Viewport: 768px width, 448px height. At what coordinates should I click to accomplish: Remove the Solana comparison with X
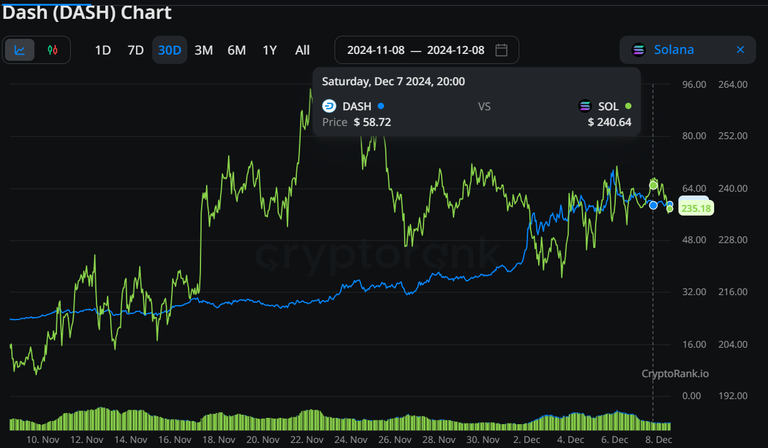740,49
